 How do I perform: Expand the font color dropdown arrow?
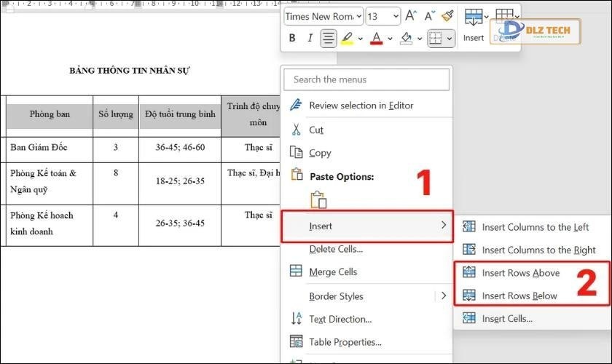click(x=390, y=38)
